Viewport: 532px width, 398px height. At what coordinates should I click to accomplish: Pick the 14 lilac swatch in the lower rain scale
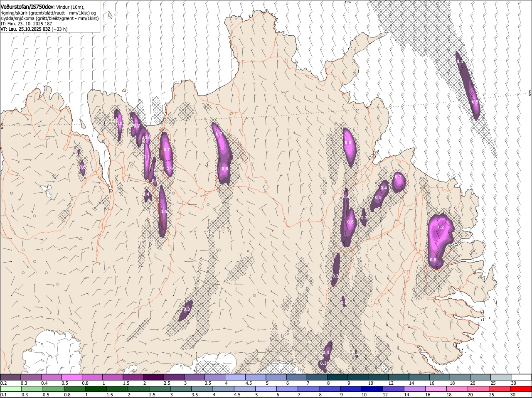pyautogui.click(x=414, y=389)
